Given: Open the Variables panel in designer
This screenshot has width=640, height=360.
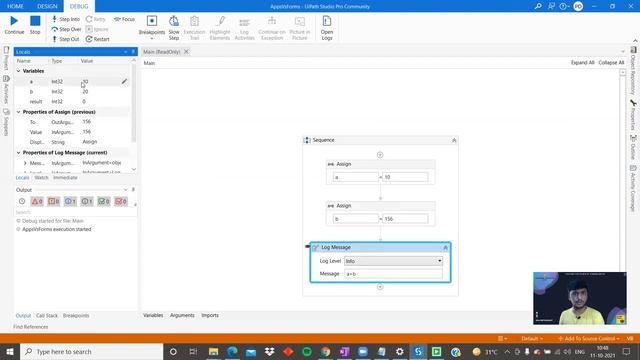Looking at the screenshot, I should [x=153, y=315].
